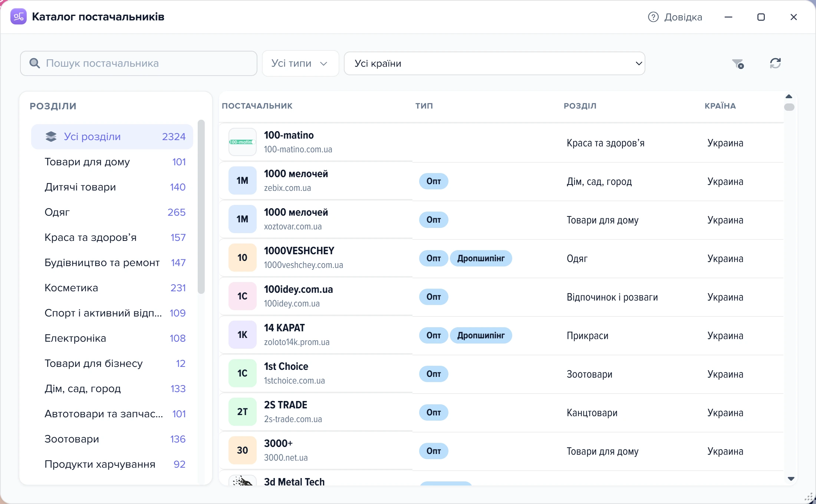Click the layers icon by Усі розділи
This screenshot has height=504, width=816.
pyautogui.click(x=51, y=137)
